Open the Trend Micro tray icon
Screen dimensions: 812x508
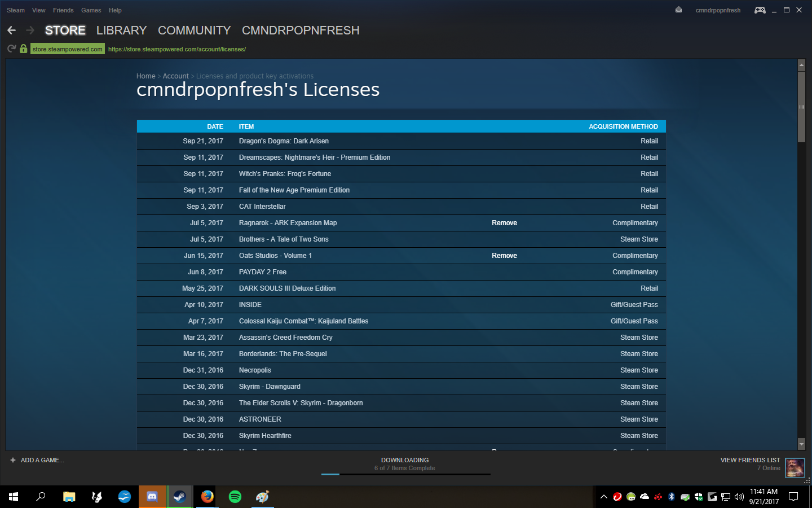tap(617, 497)
